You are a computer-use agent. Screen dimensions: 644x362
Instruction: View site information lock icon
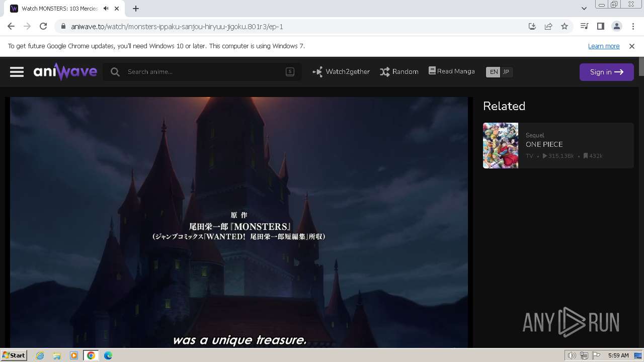click(63, 27)
